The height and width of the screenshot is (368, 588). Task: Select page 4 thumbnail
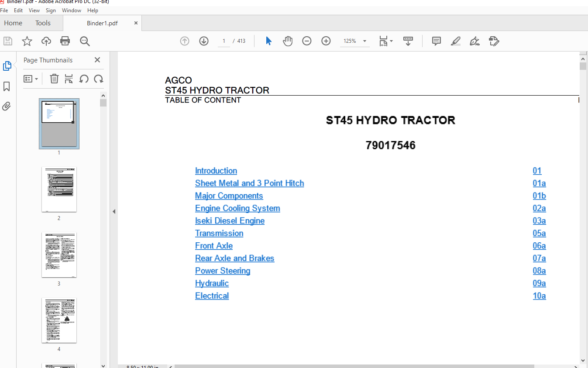pos(59,320)
